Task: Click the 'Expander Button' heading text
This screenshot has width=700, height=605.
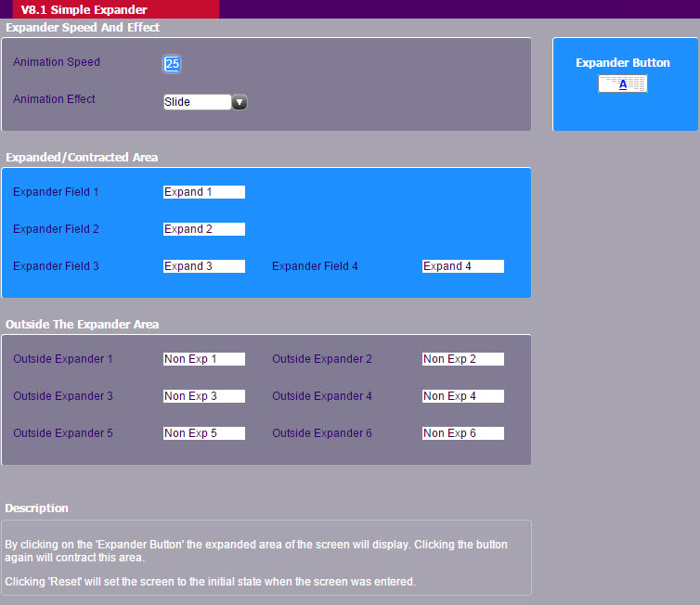Action: [623, 62]
